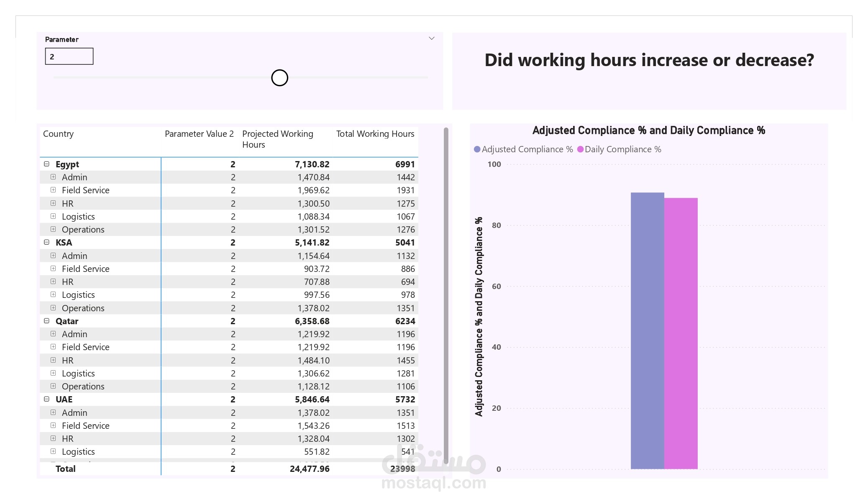This screenshot has width=868, height=502.
Task: Expand Logistics under UAE
Action: pos(53,451)
